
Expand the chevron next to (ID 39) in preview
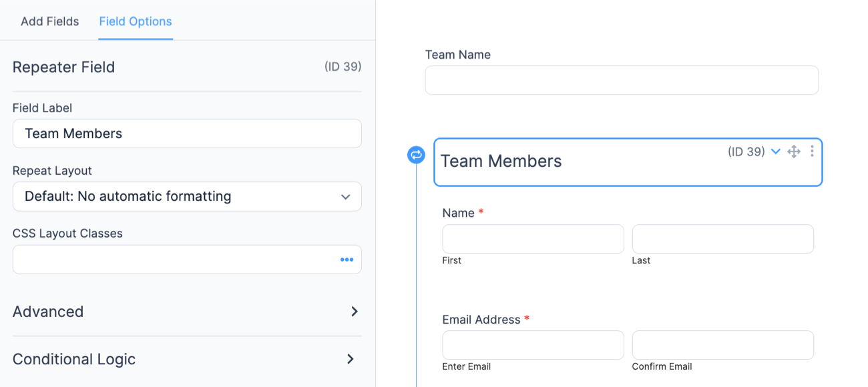pos(776,151)
